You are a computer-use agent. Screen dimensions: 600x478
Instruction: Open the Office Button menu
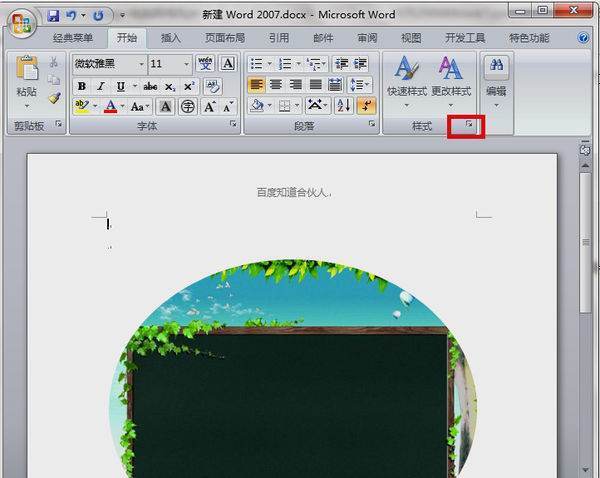point(21,23)
